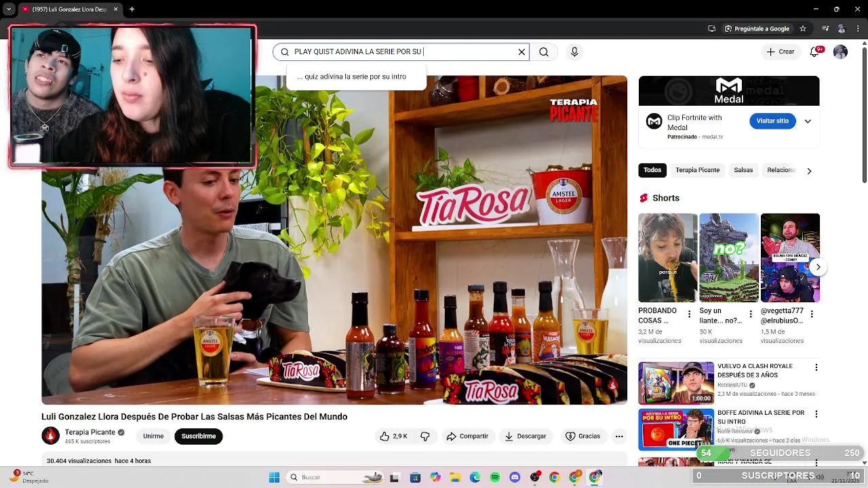This screenshot has height=488, width=868.
Task: Open options for BOFFE ADIVINA LA SERIE video
Action: 816,413
